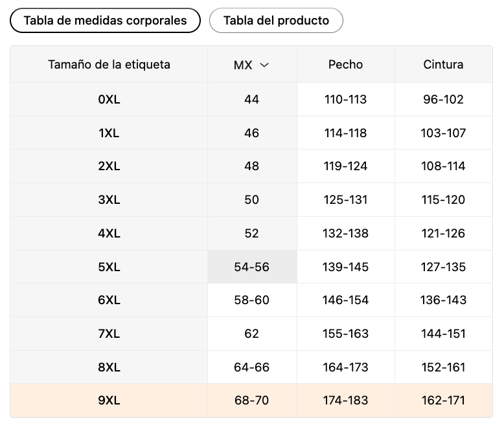The width and height of the screenshot is (504, 431).
Task: Open the MX region dropdown chevron
Action: (x=264, y=65)
